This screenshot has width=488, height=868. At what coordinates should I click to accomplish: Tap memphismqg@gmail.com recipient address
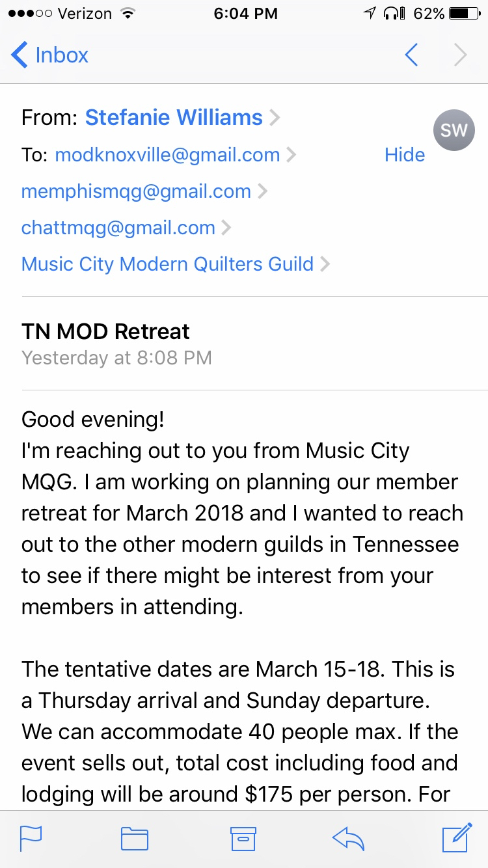pos(136,191)
